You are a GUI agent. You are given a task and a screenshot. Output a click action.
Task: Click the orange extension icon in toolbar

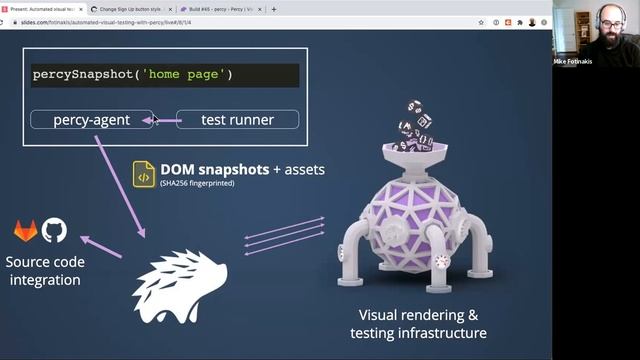click(x=508, y=22)
